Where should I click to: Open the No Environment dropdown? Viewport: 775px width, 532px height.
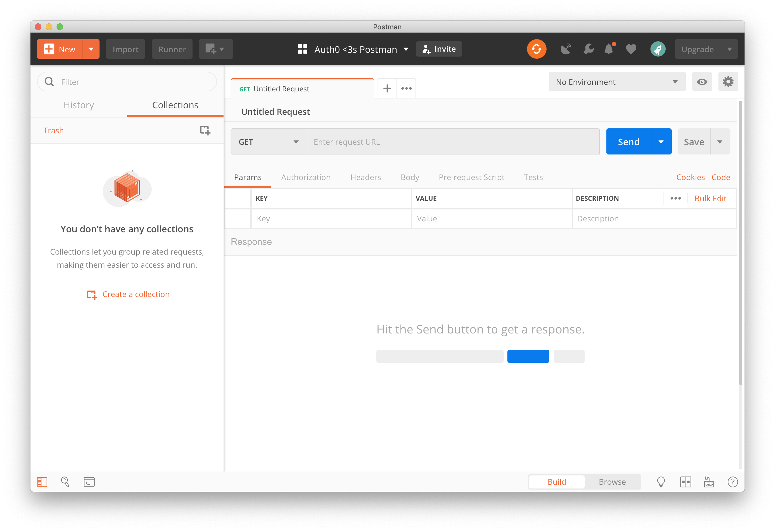616,82
